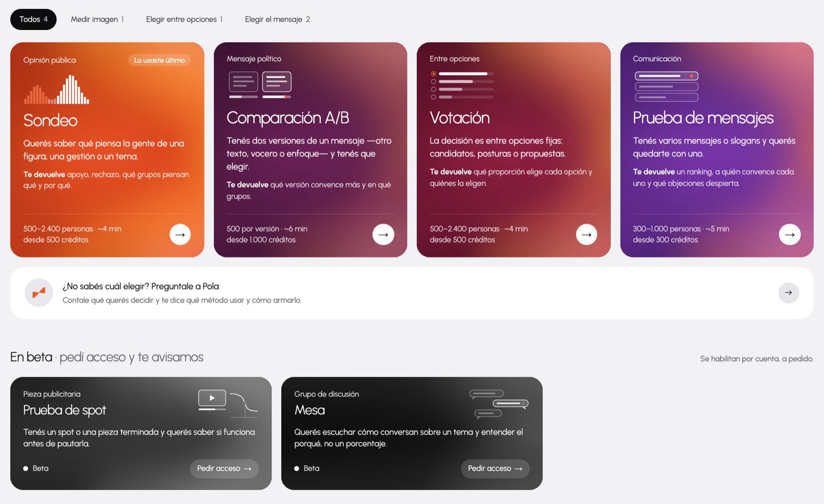Request access to Prueba de spot
The height and width of the screenshot is (504, 824).
[x=224, y=468]
